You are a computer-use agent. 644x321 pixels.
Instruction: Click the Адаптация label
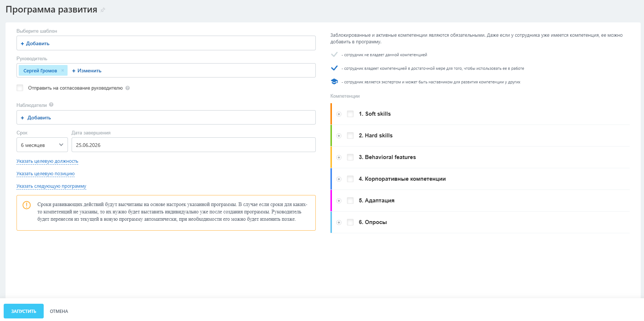click(x=377, y=201)
